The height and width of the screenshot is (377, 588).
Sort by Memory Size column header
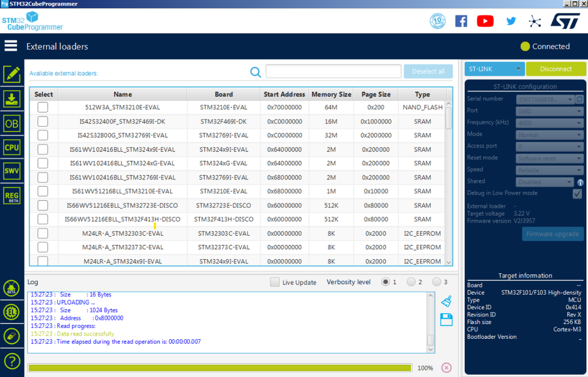click(331, 94)
